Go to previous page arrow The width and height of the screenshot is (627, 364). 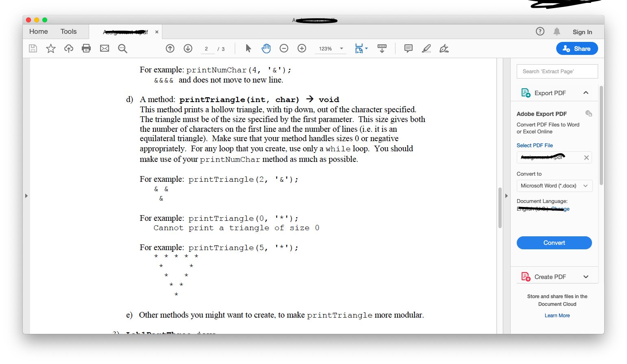tap(170, 48)
